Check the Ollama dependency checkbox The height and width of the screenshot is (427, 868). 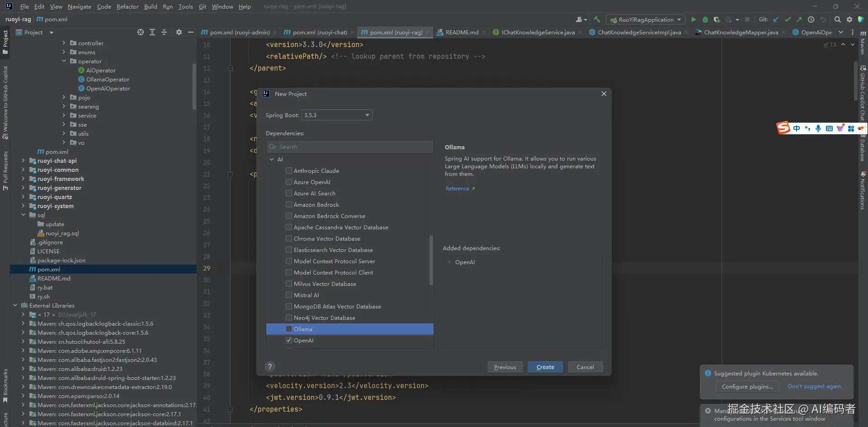pyautogui.click(x=289, y=329)
